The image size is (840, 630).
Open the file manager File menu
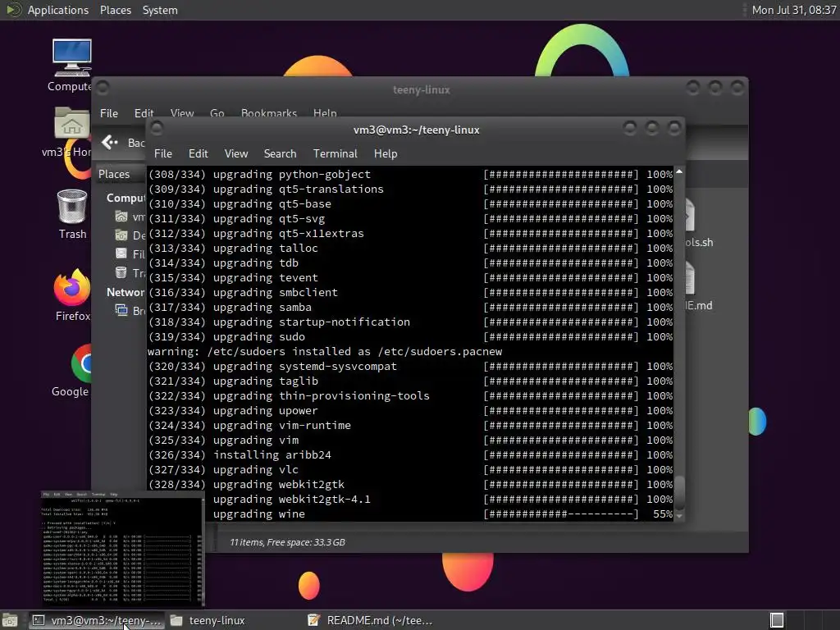pyautogui.click(x=109, y=113)
